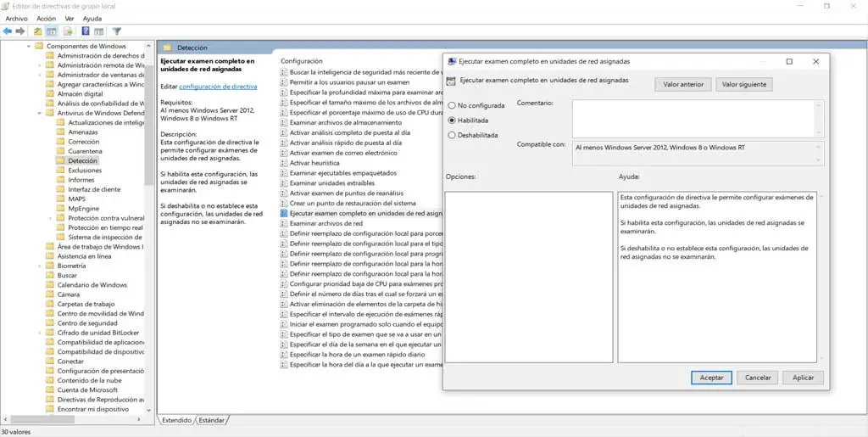Click the dialog title bar policy icon
The height and width of the screenshot is (437, 868).
pyautogui.click(x=452, y=61)
